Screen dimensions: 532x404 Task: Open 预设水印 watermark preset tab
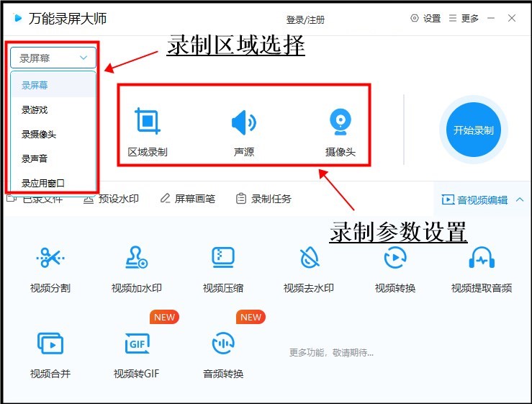pos(112,199)
